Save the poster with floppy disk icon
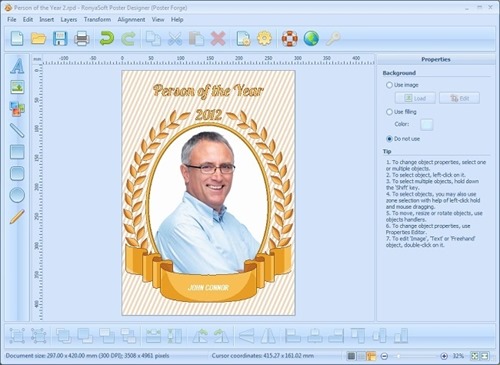The image size is (500, 365). (60, 39)
